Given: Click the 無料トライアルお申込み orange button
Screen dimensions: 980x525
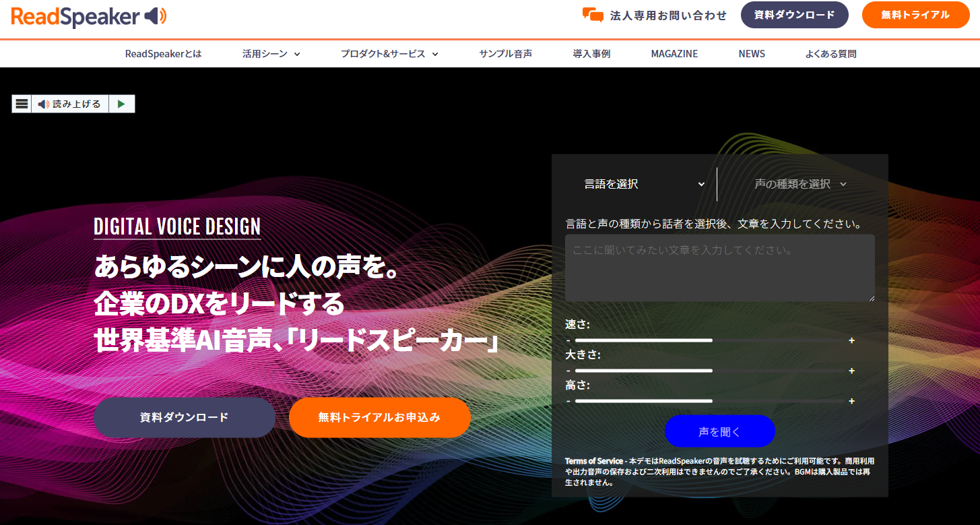Looking at the screenshot, I should 379,417.
